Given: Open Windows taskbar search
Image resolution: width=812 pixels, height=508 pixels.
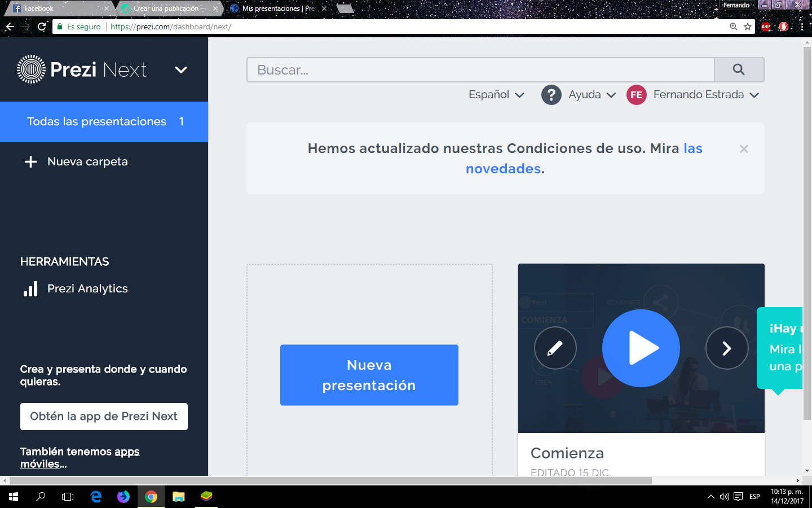Looking at the screenshot, I should pyautogui.click(x=41, y=497).
